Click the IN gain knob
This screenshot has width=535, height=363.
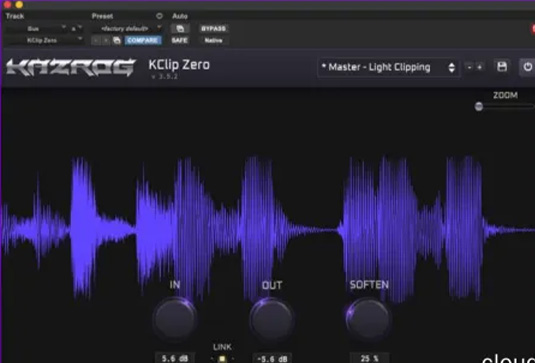175,319
